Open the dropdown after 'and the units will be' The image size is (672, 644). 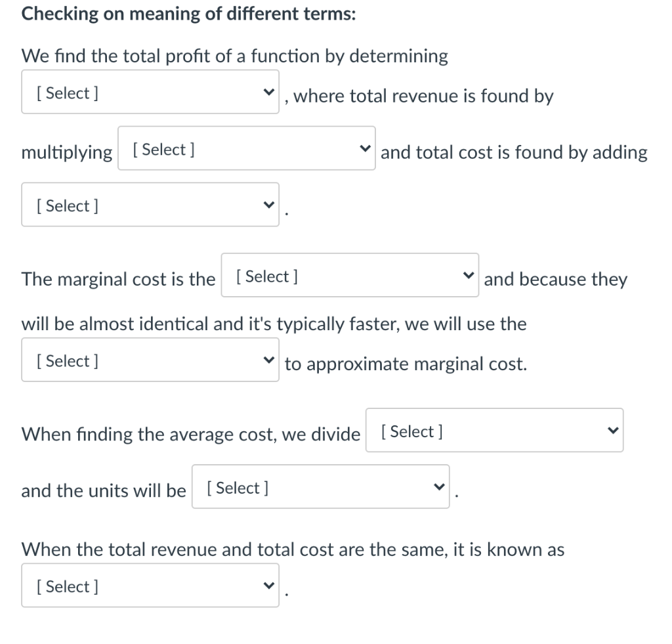(x=320, y=486)
